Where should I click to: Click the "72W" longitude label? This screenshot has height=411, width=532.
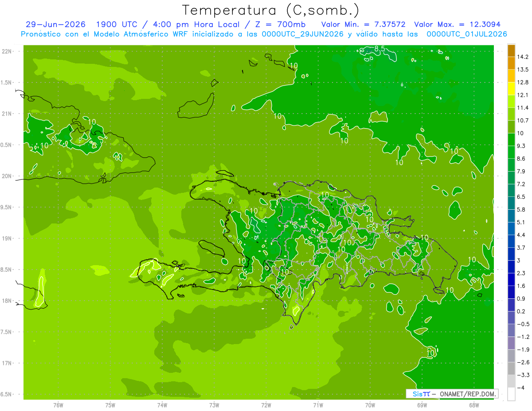[x=266, y=405]
